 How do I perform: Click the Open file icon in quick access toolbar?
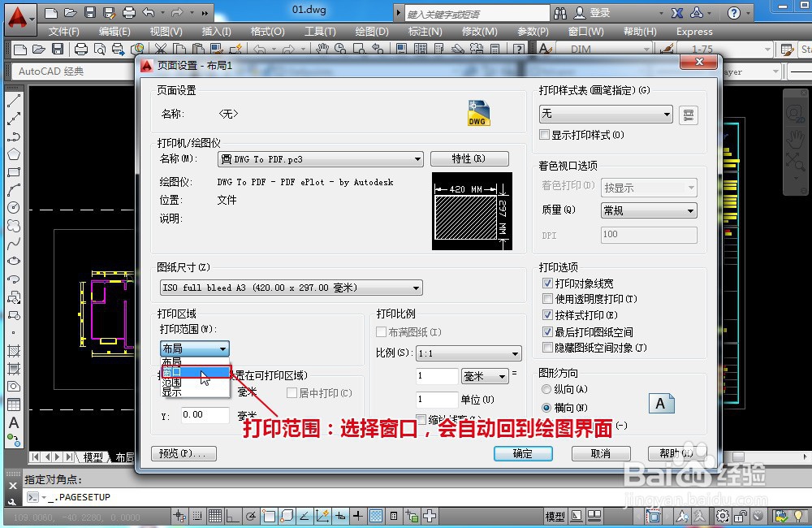(x=71, y=12)
